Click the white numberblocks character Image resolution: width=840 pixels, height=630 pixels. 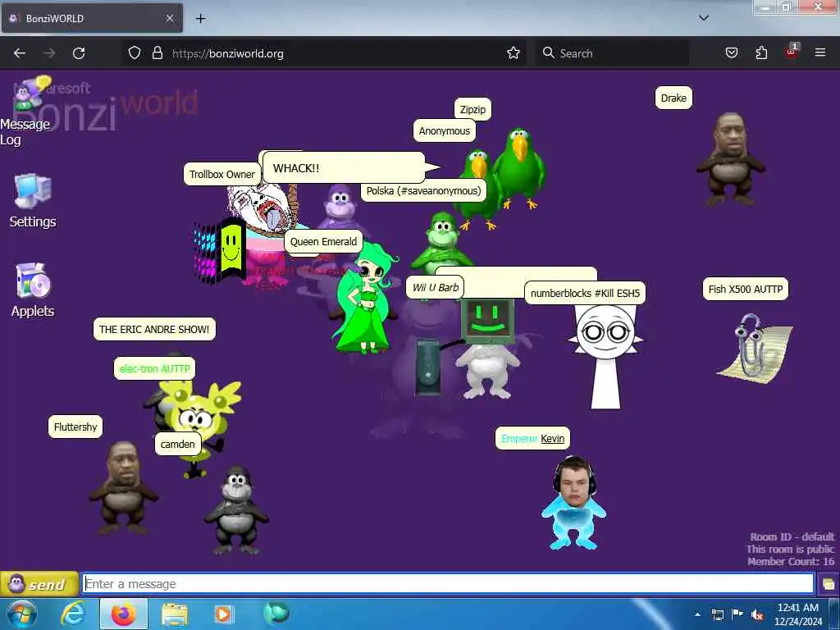(x=606, y=356)
